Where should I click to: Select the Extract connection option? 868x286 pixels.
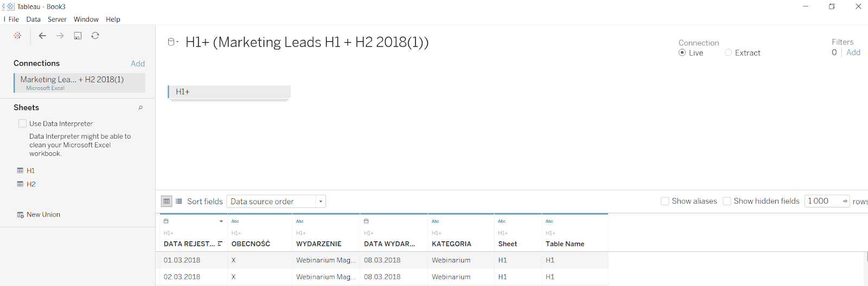[x=729, y=53]
